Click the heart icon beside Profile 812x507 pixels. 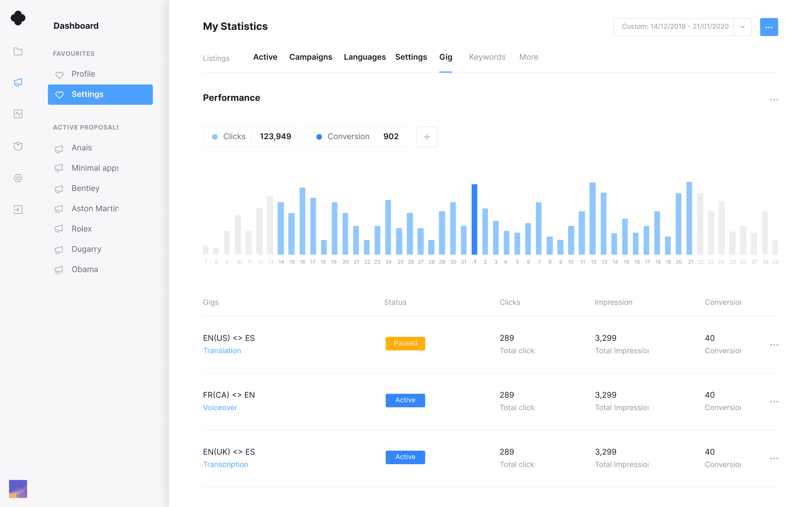59,74
